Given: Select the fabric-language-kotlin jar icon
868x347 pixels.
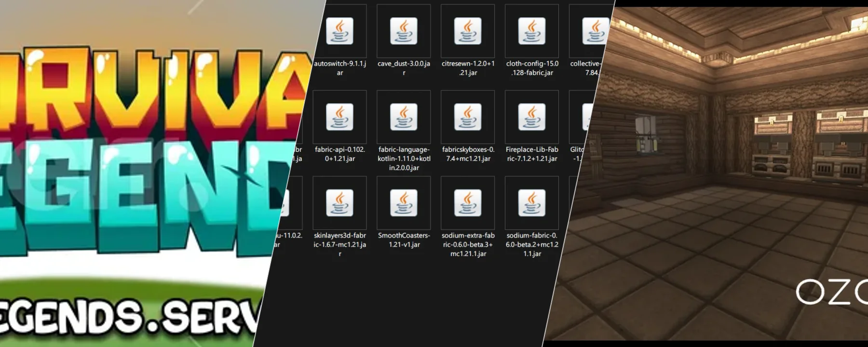Looking at the screenshot, I should point(404,117).
